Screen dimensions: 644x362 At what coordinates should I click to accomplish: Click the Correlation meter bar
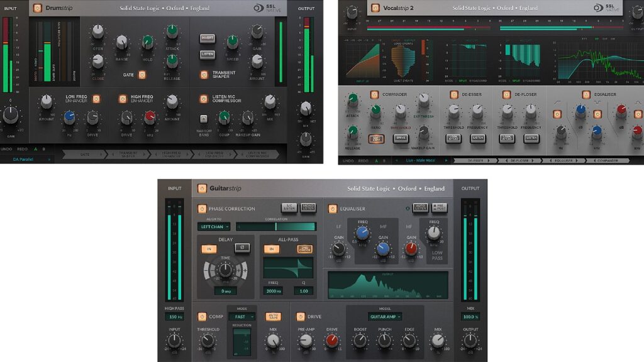(275, 225)
